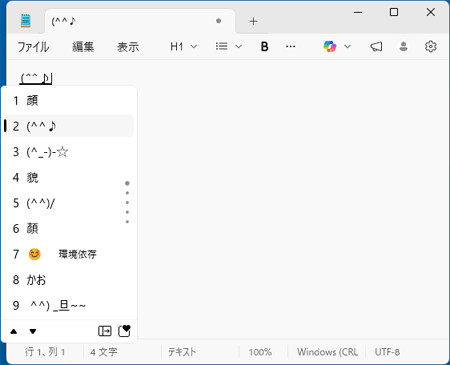Click the 4 文字 character count
The height and width of the screenshot is (365, 450).
point(104,352)
